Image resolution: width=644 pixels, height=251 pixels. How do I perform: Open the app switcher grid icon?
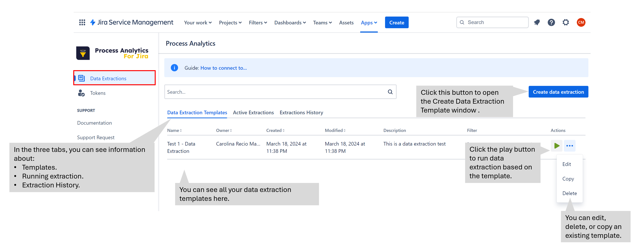[x=82, y=23]
